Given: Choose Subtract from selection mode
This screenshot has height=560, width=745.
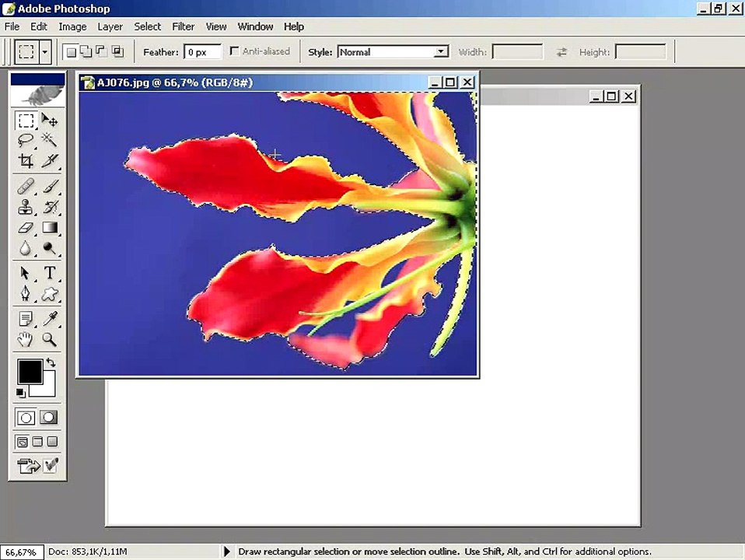Looking at the screenshot, I should [x=101, y=51].
